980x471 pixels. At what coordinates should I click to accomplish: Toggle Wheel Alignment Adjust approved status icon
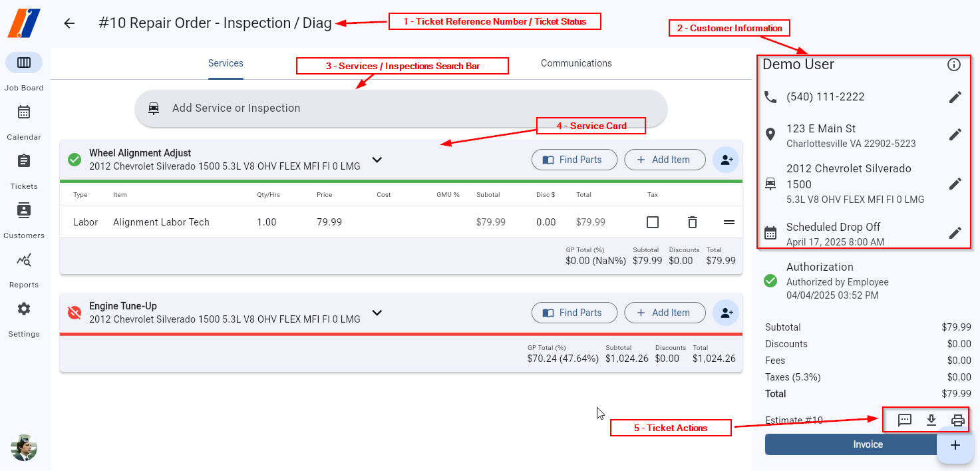pyautogui.click(x=75, y=160)
